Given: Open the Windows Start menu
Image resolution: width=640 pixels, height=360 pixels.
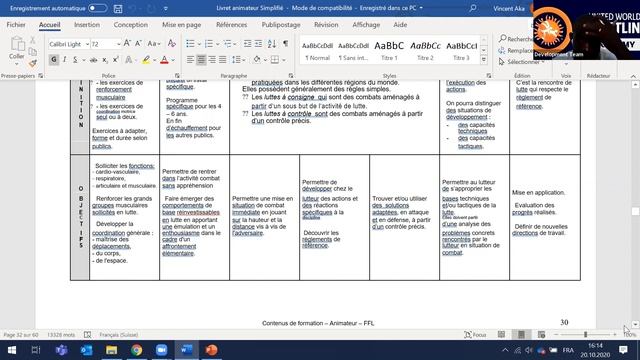Looking at the screenshot, I should pyautogui.click(x=12, y=350).
